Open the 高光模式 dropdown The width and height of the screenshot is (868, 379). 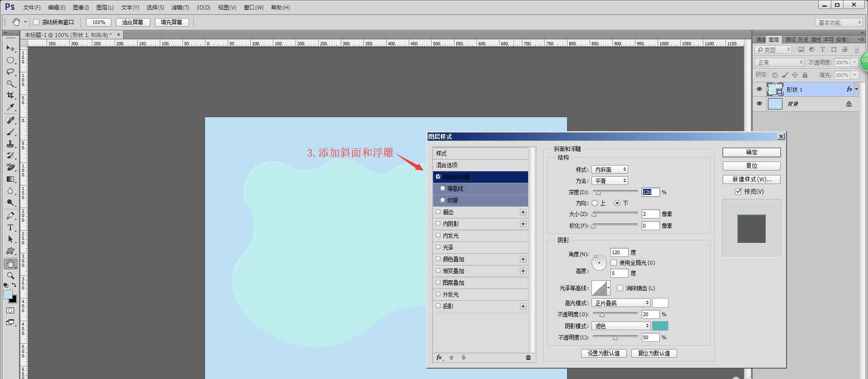pyautogui.click(x=621, y=303)
